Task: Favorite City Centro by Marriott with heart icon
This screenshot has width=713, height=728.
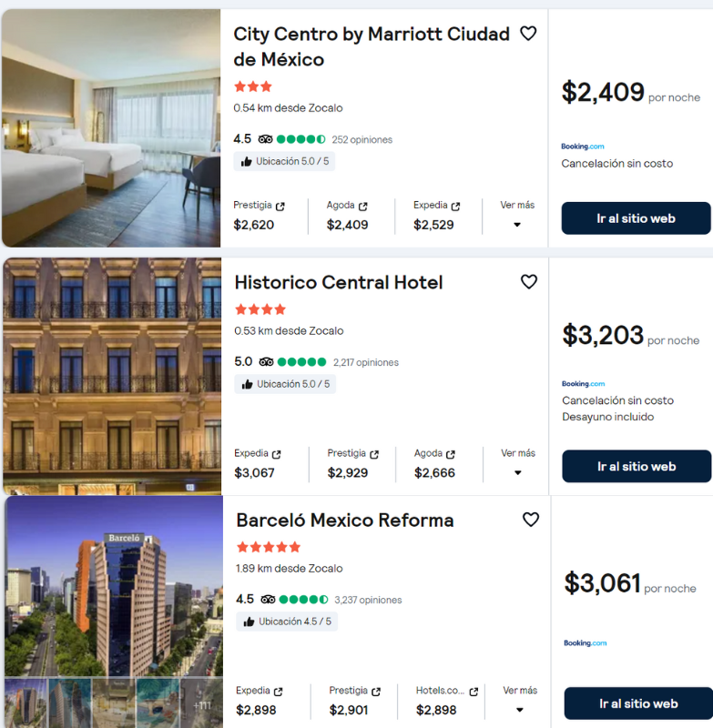Action: (528, 34)
